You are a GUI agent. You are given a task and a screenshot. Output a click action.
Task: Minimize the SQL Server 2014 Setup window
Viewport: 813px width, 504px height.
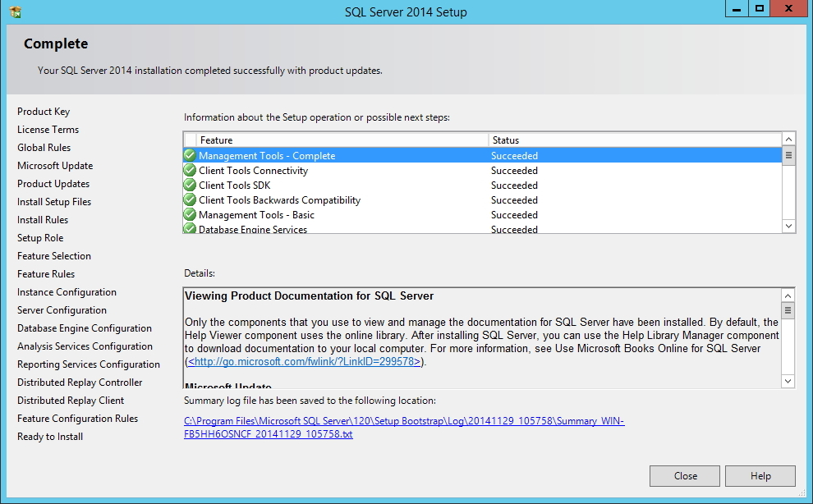tap(737, 9)
